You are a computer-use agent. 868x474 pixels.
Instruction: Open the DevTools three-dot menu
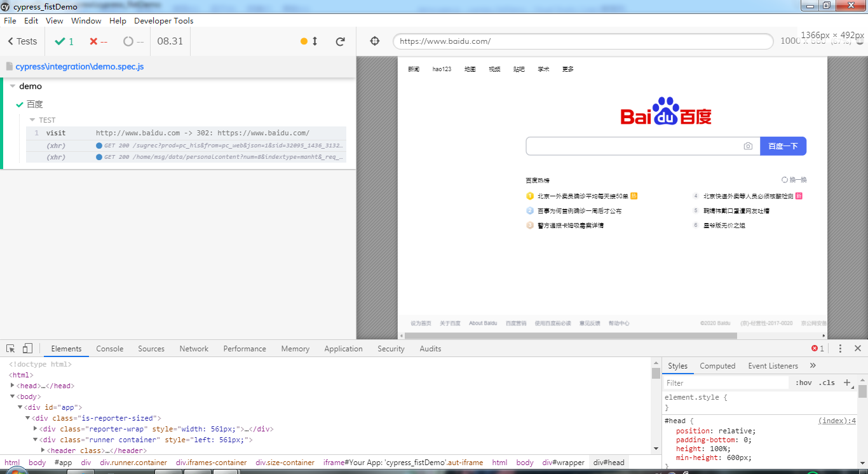pyautogui.click(x=840, y=349)
